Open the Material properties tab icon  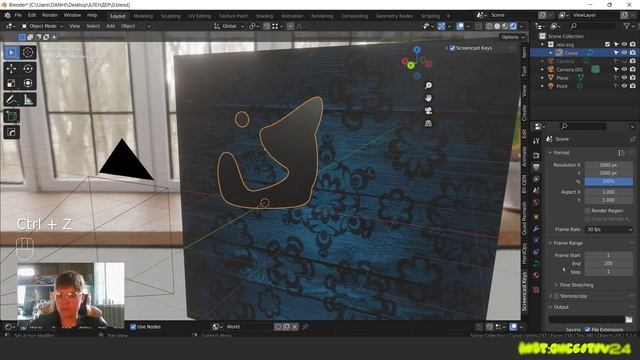(536, 276)
